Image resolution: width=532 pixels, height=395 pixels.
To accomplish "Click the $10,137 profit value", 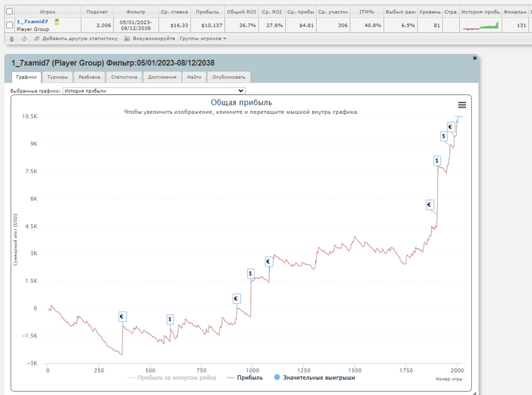I will click(x=212, y=25).
